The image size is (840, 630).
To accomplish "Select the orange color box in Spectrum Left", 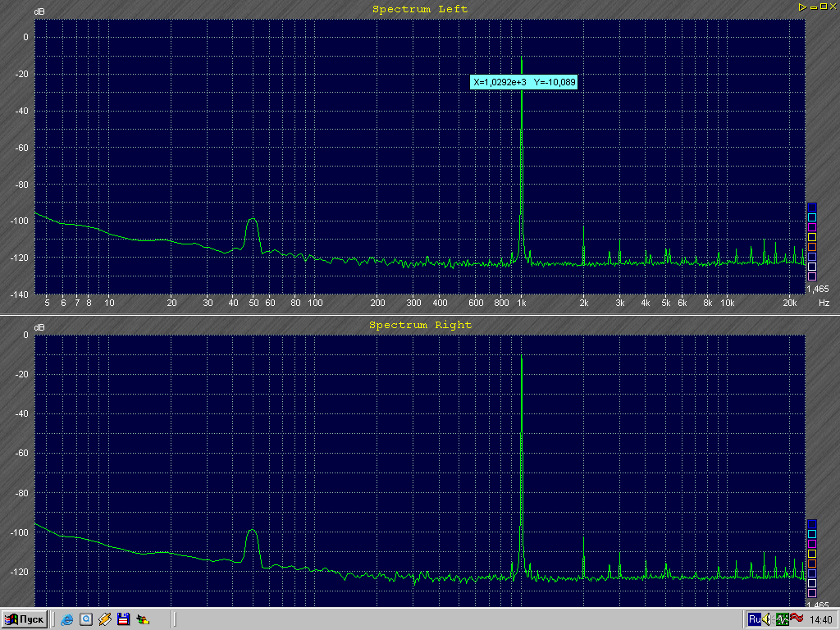I will [x=812, y=246].
